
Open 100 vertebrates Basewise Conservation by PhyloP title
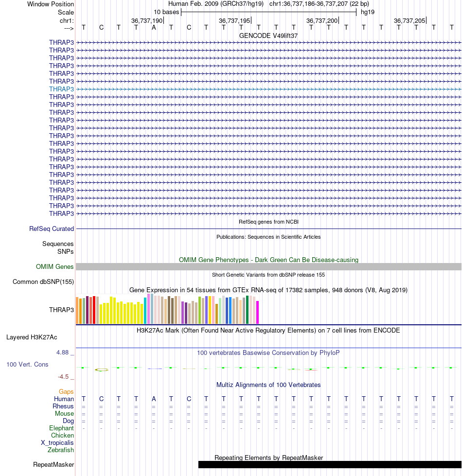coord(268,353)
